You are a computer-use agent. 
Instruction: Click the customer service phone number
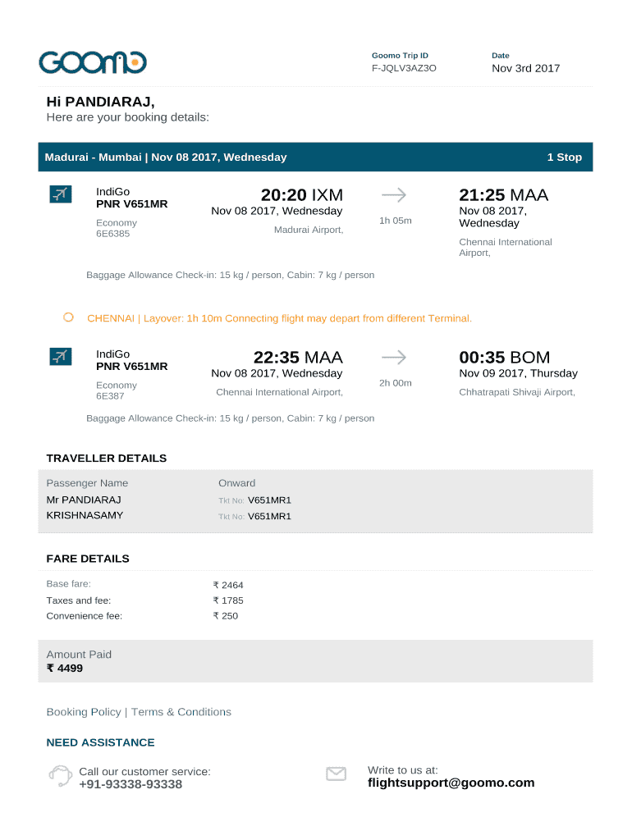[x=131, y=784]
